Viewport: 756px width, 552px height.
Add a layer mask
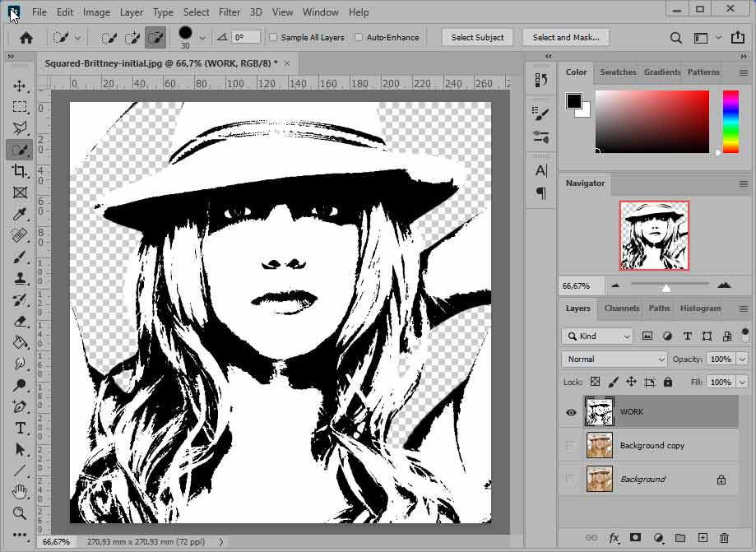pos(635,537)
